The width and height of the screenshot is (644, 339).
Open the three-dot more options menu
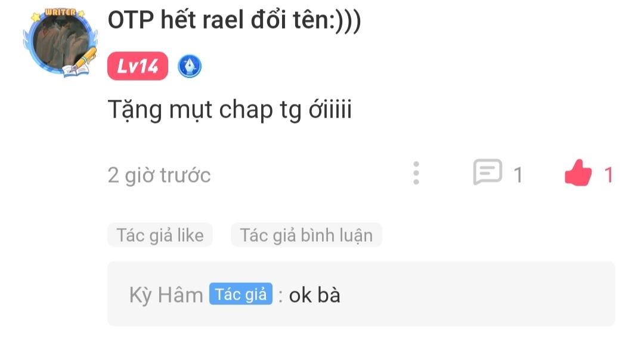[x=416, y=173]
